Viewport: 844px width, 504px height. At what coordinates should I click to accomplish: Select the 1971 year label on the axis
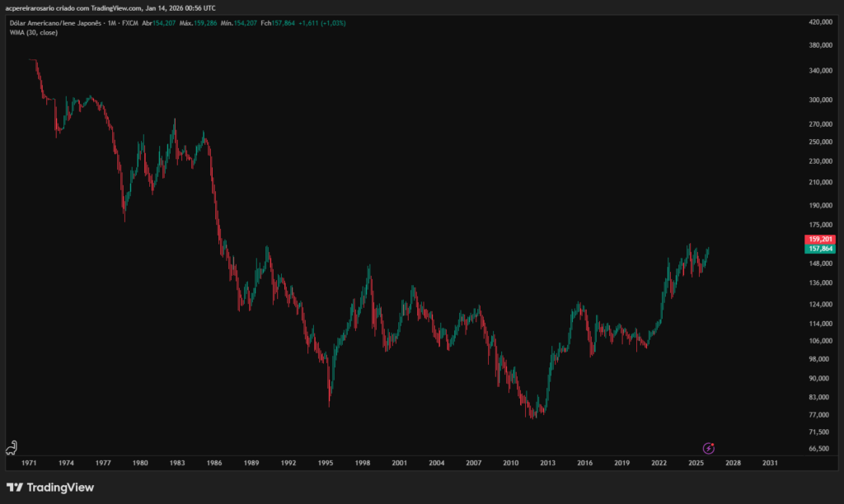[30, 463]
